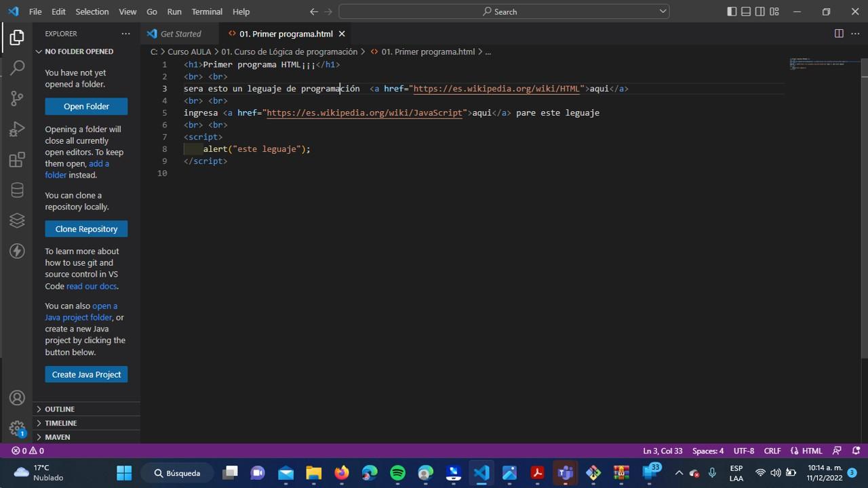Open the stacked layers icon in activity bar

pos(17,221)
